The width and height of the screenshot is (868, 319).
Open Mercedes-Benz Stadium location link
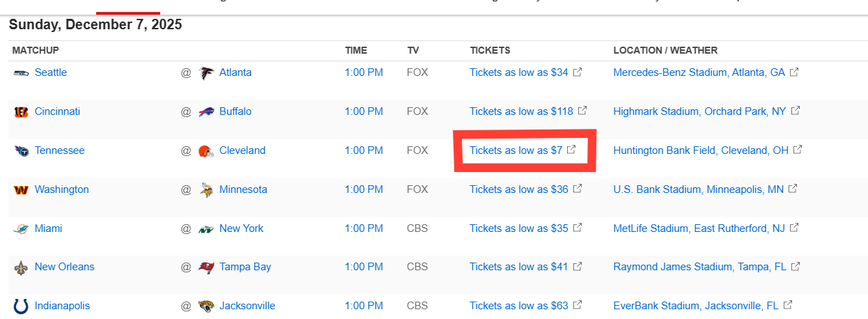coord(699,72)
